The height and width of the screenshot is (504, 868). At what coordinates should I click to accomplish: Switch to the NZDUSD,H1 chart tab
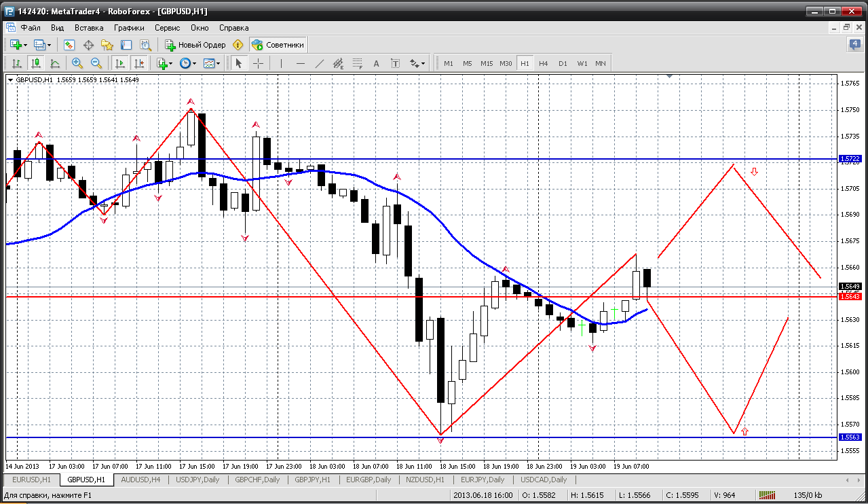pyautogui.click(x=426, y=480)
